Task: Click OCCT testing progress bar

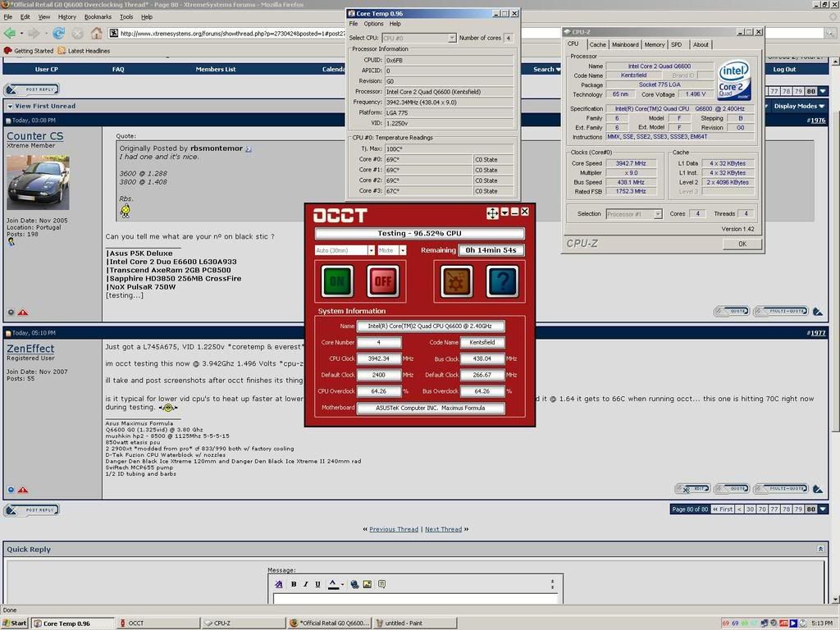Action: tap(419, 234)
